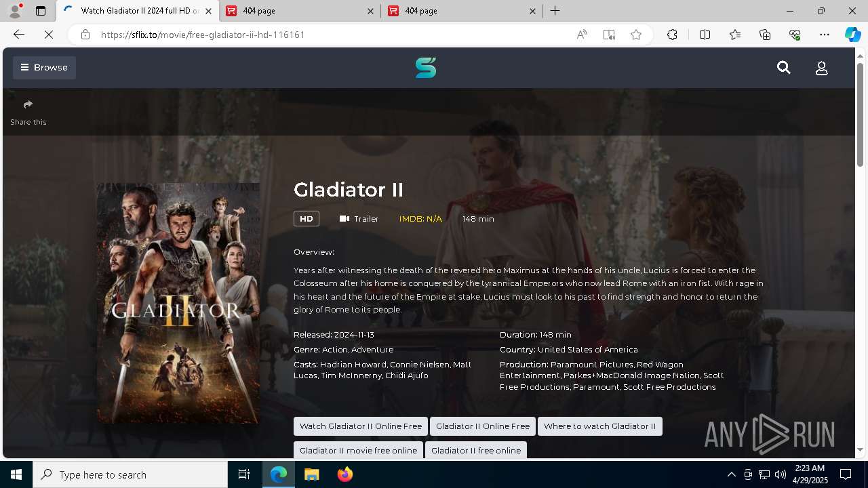Open File Explorer from taskbar
This screenshot has width=868, height=488.
tap(311, 474)
